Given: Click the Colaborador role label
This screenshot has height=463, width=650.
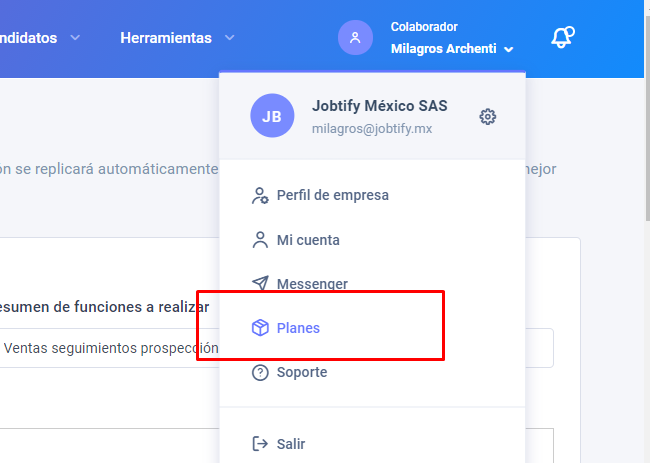Looking at the screenshot, I should pos(424,27).
